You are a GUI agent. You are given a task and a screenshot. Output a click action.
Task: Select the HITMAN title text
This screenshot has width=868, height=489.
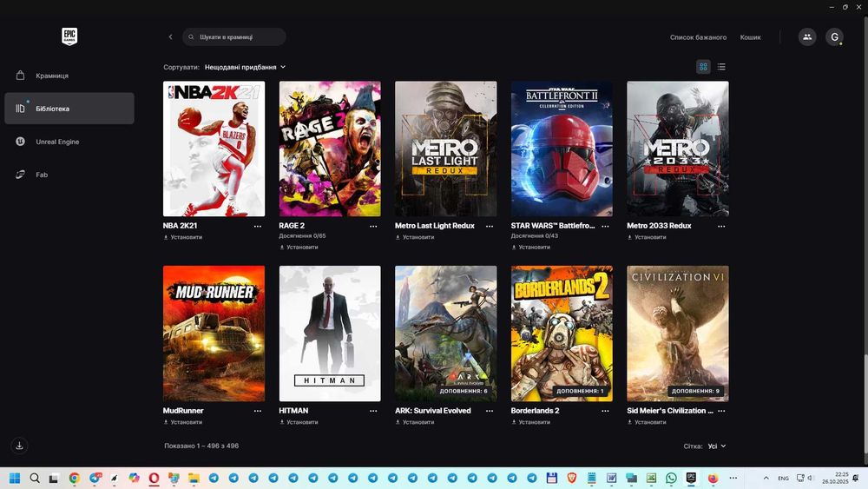point(293,411)
